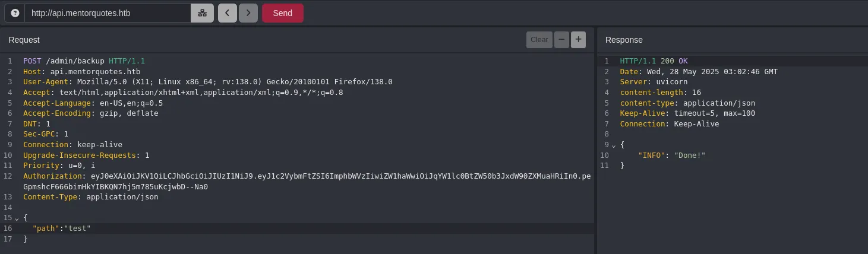Click the "INFO": "Done!" response line
868x254 pixels.
(671, 155)
